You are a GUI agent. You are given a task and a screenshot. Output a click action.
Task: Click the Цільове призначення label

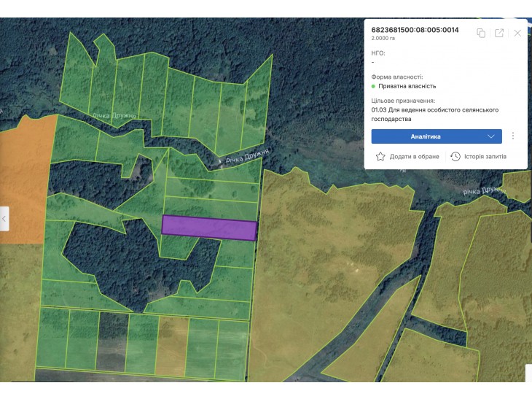[403, 101]
